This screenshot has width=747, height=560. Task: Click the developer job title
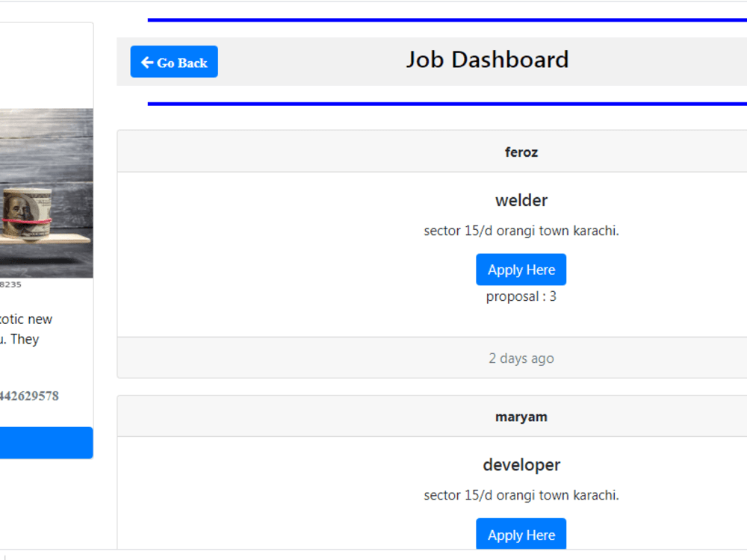(x=521, y=464)
